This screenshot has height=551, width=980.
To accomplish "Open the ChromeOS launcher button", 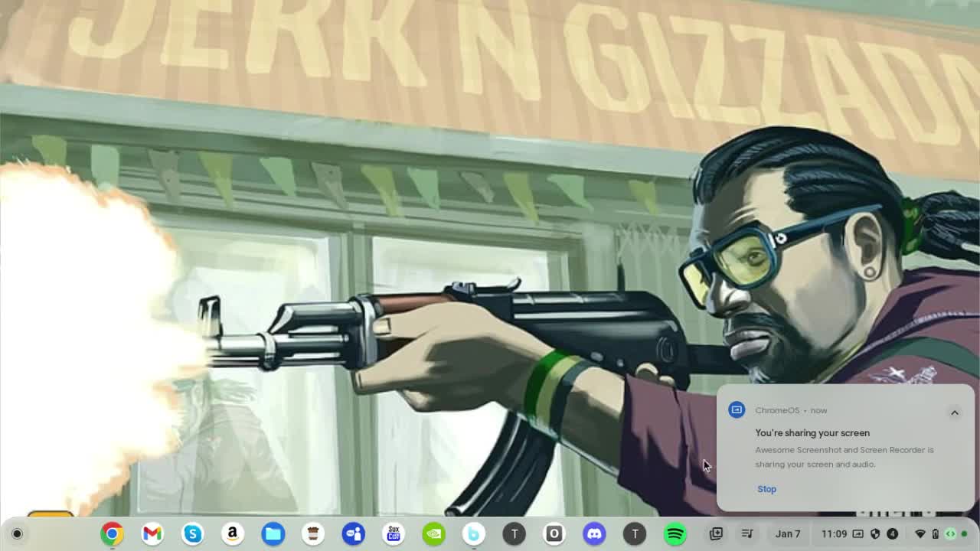I will [x=17, y=533].
